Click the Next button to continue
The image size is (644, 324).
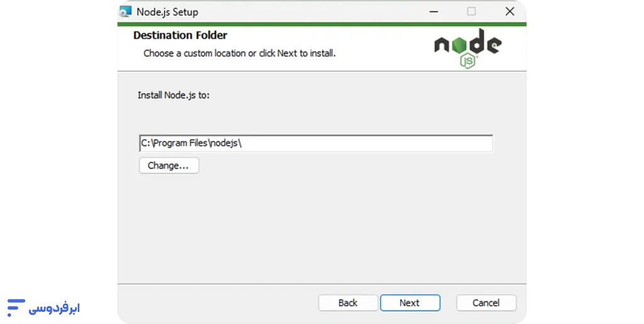coord(410,303)
